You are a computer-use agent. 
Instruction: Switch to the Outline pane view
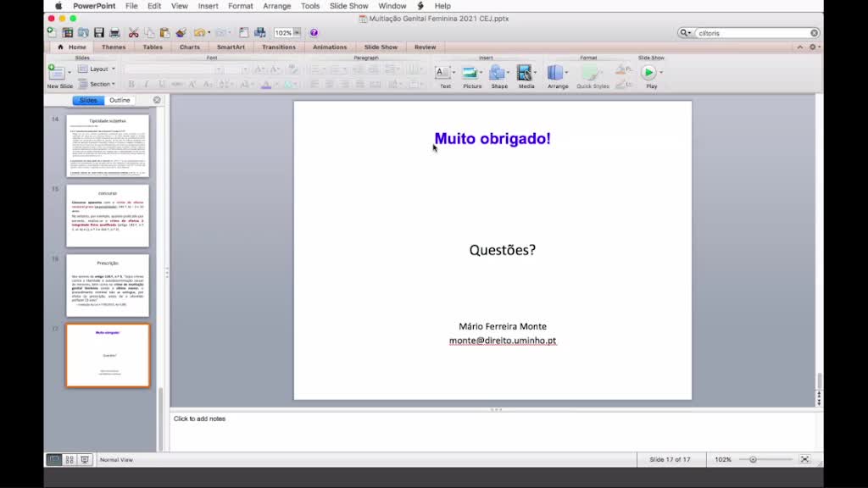tap(120, 100)
